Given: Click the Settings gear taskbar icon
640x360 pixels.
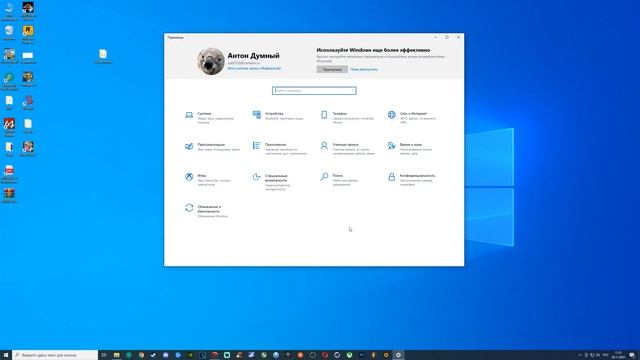Looking at the screenshot, I should pyautogui.click(x=398, y=355).
